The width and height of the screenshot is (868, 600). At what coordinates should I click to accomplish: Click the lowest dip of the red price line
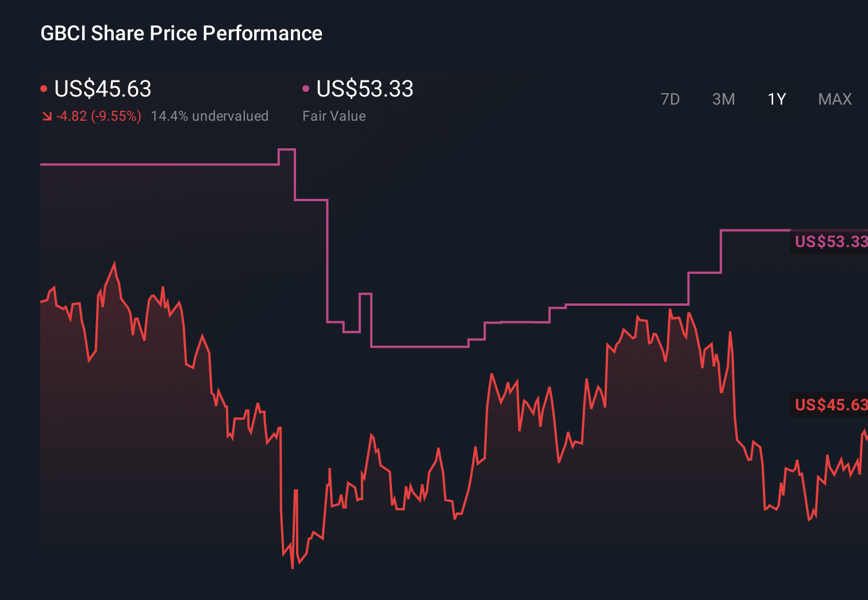point(293,568)
